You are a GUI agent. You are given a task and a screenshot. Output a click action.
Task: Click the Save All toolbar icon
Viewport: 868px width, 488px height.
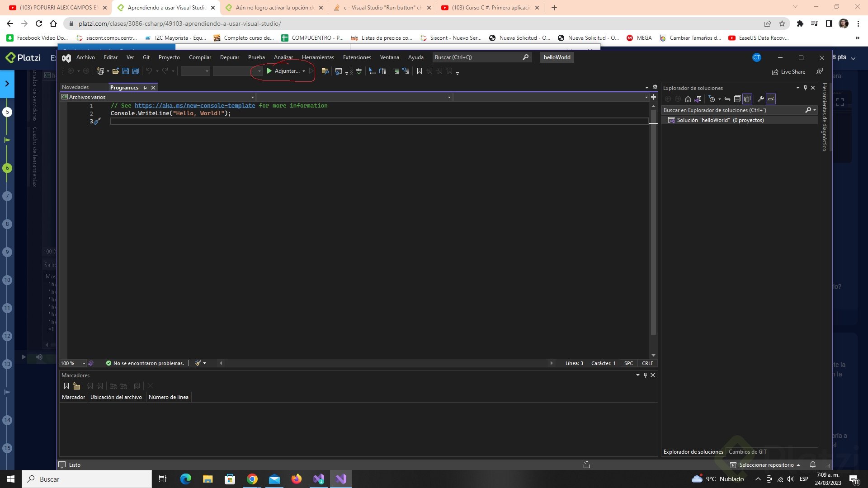[x=135, y=71]
